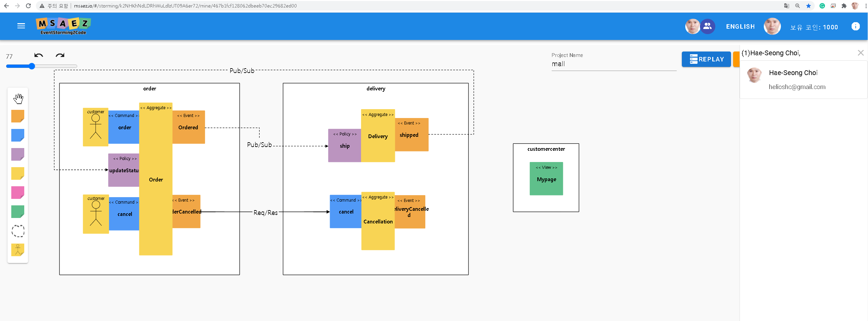Select the purple Policy sticker tool

click(18, 154)
